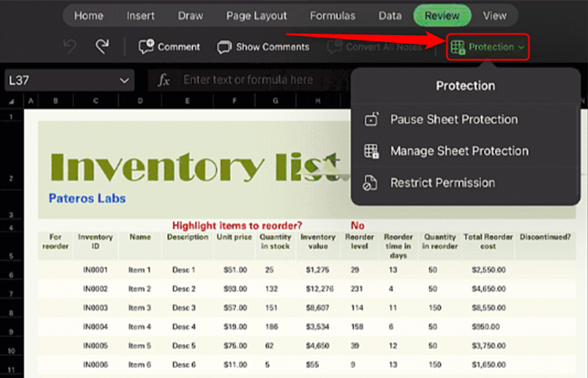The height and width of the screenshot is (378, 588).
Task: Click the Protection grid-lock icon
Action: click(x=458, y=47)
